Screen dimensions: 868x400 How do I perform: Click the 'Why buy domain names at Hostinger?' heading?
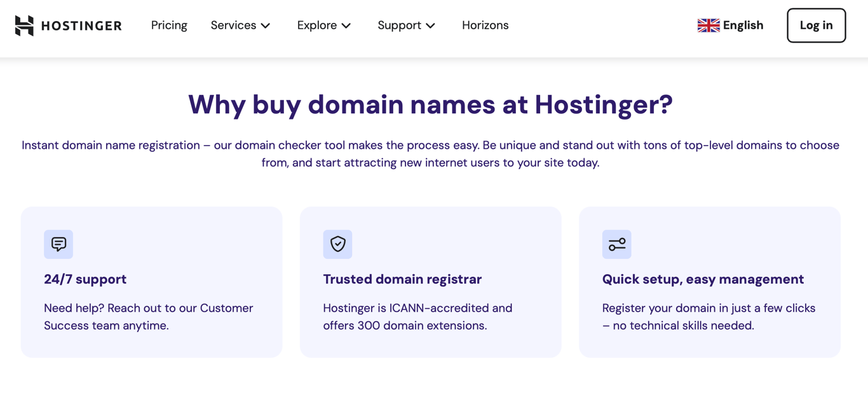pos(430,104)
